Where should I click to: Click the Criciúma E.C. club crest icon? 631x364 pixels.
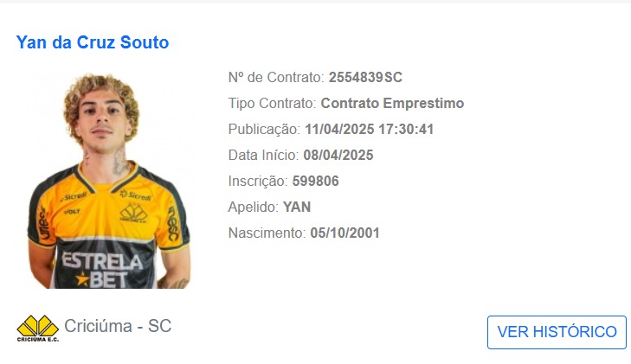[x=38, y=329]
